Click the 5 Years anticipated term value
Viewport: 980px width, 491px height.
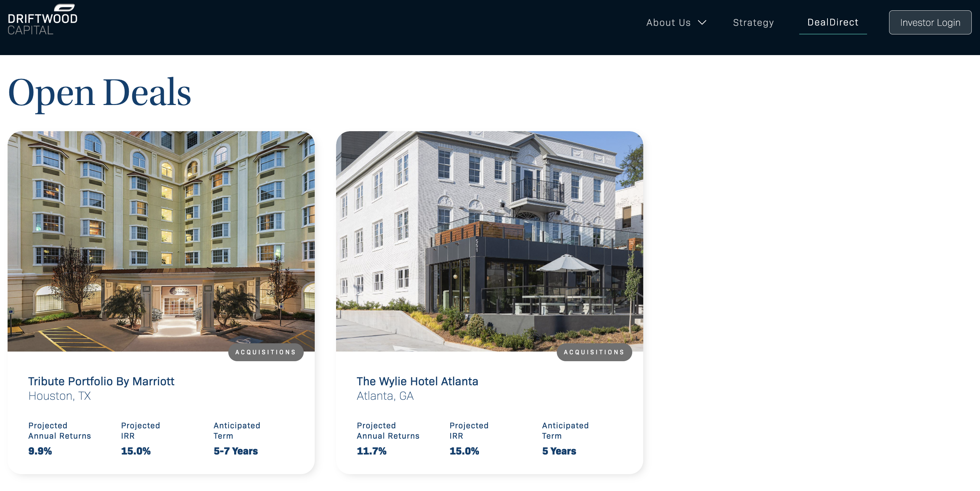click(x=559, y=451)
